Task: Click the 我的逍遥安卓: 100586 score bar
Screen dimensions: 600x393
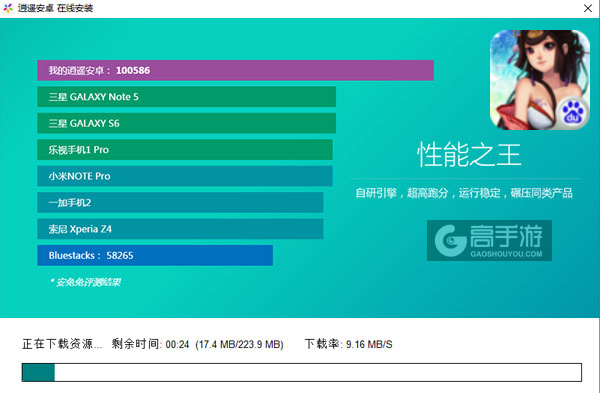Action: coord(235,70)
